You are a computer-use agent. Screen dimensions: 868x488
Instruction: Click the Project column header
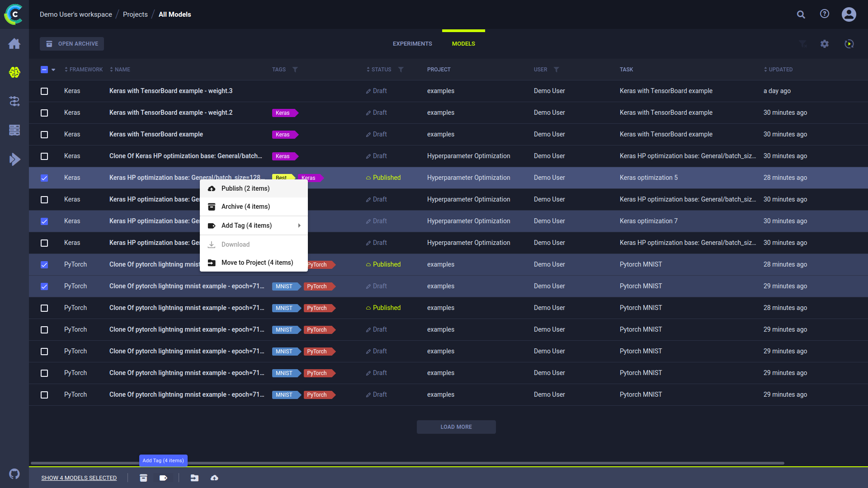(439, 70)
